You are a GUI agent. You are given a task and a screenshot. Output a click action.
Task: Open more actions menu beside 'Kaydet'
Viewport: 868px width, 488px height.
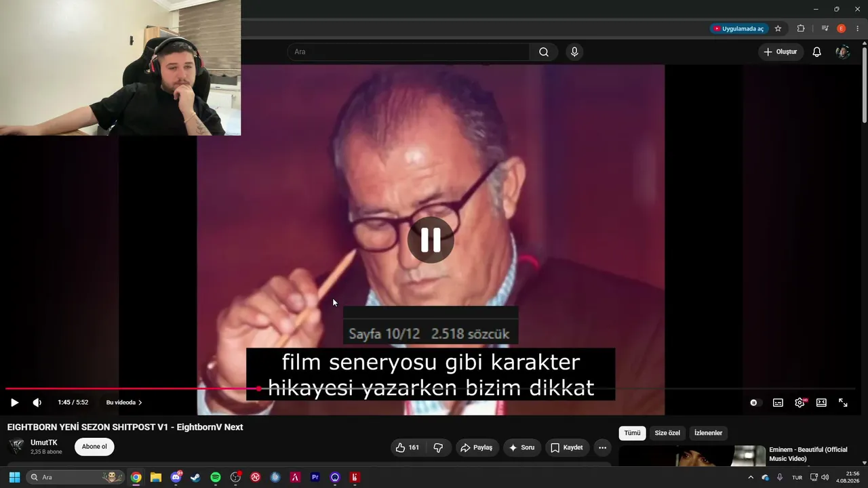click(x=602, y=447)
